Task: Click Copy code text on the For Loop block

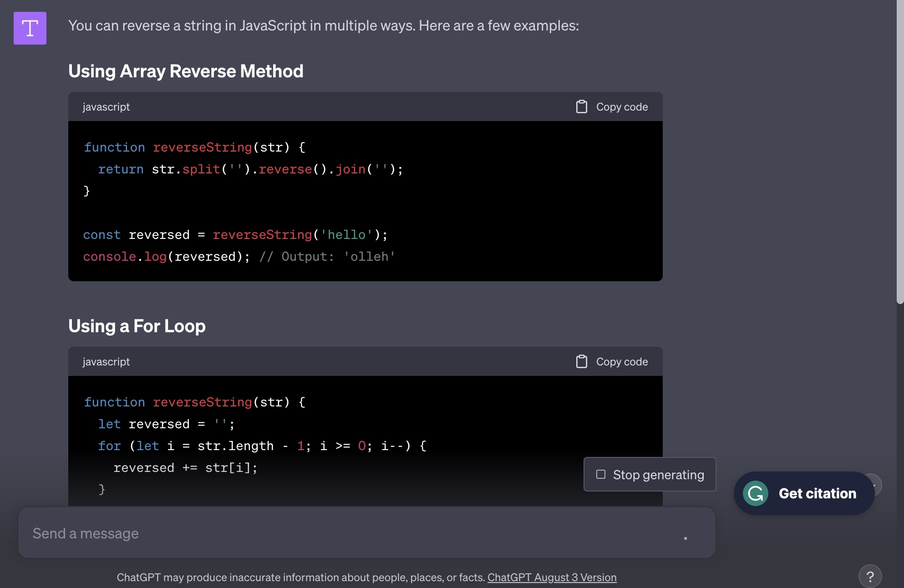Action: 622,362
